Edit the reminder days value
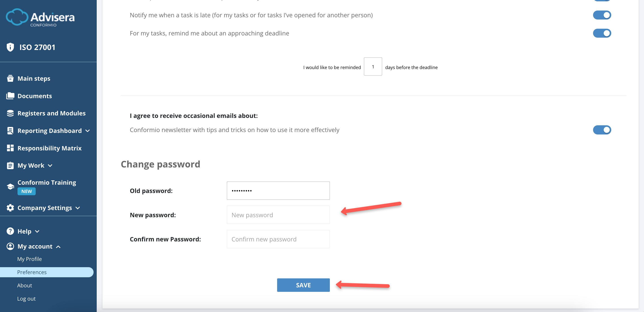Viewport: 644px width, 312px height. pyautogui.click(x=373, y=66)
